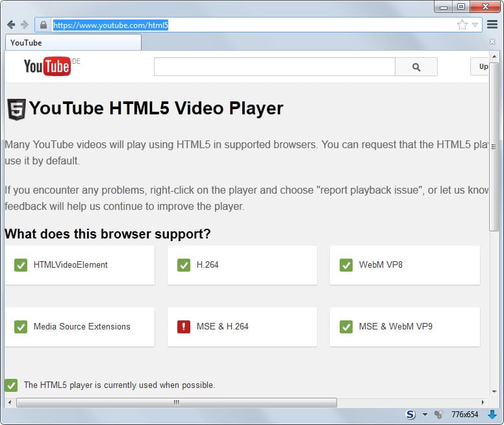
Task: Click the "WebM VP8" label
Action: point(381,264)
